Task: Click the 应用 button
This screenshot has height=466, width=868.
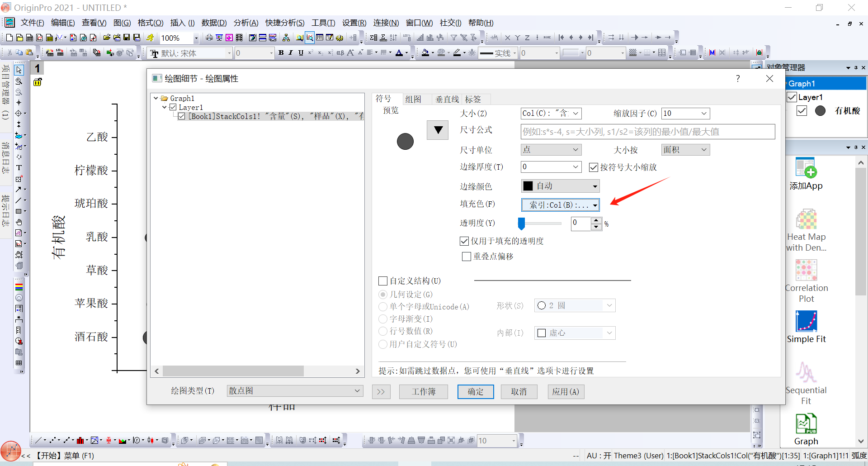Action: click(x=566, y=392)
